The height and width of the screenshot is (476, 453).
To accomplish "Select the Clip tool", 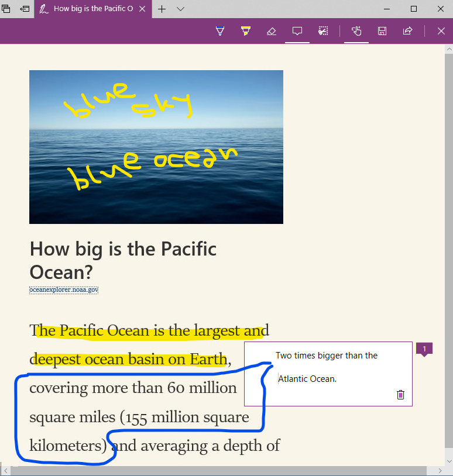I will [323, 31].
